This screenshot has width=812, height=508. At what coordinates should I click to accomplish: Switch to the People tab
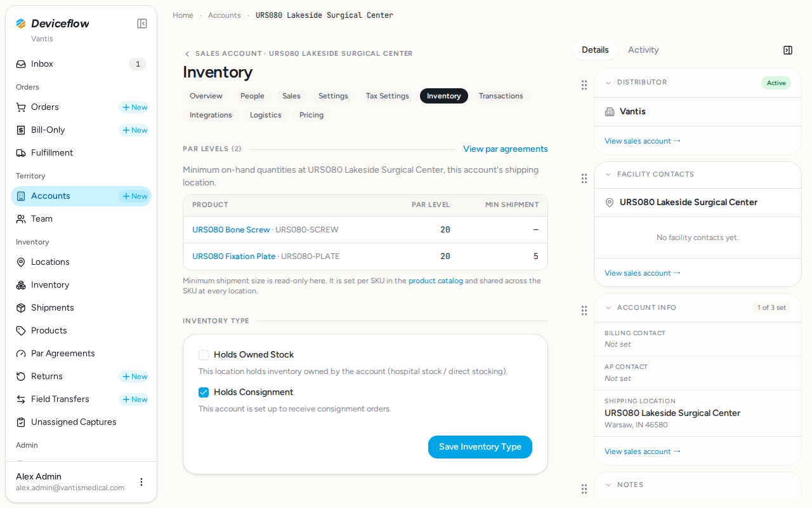click(x=252, y=96)
